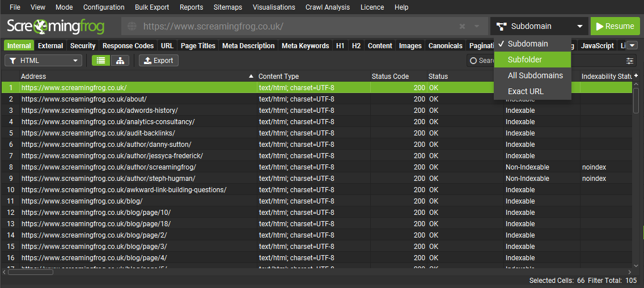
Task: Click the globe icon in the URL bar
Action: (132, 26)
